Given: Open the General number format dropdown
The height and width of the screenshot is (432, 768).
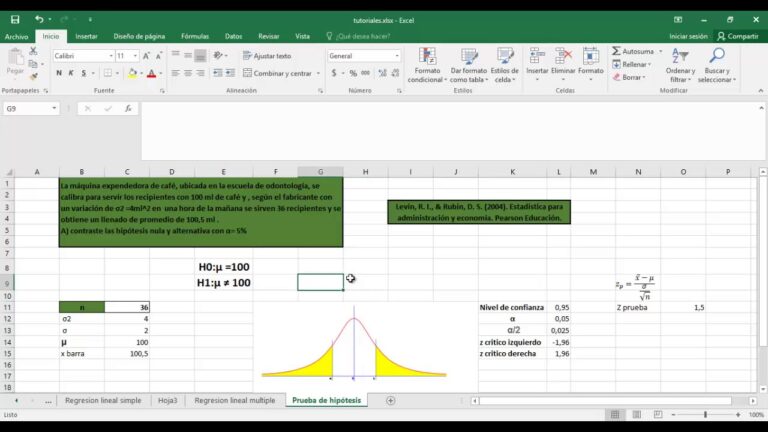Looking at the screenshot, I should (x=397, y=56).
